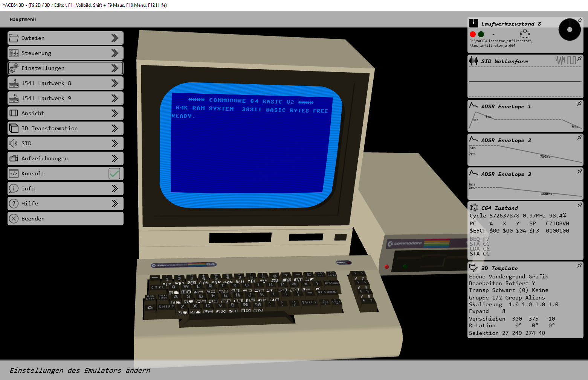
Task: Click the gears icon beside Einstellungen
Action: pyautogui.click(x=14, y=68)
